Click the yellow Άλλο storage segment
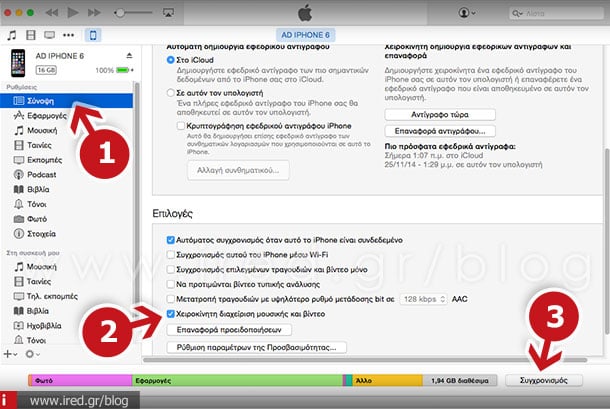610x409 pixels. (x=387, y=380)
